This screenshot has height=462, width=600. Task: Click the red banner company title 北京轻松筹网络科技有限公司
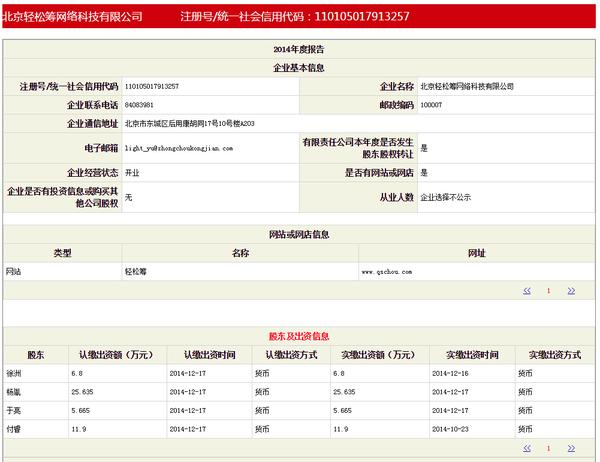coord(72,16)
